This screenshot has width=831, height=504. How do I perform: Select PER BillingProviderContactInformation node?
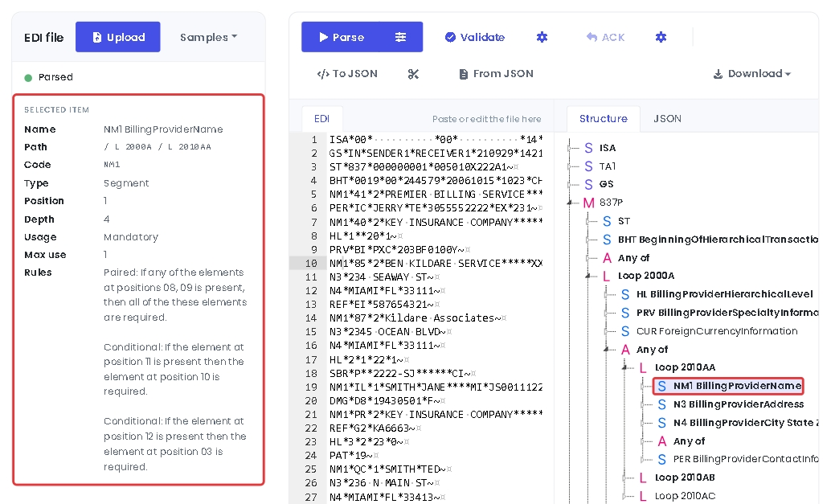tap(745, 459)
